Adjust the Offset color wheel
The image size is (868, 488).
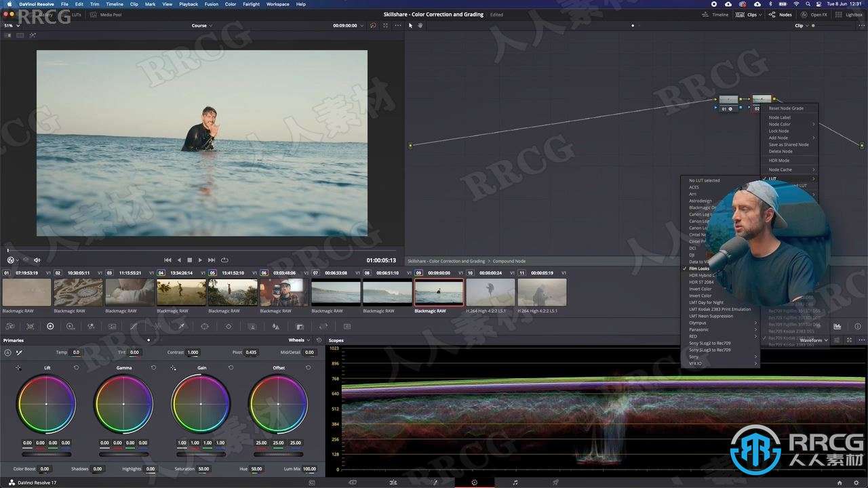coord(278,404)
